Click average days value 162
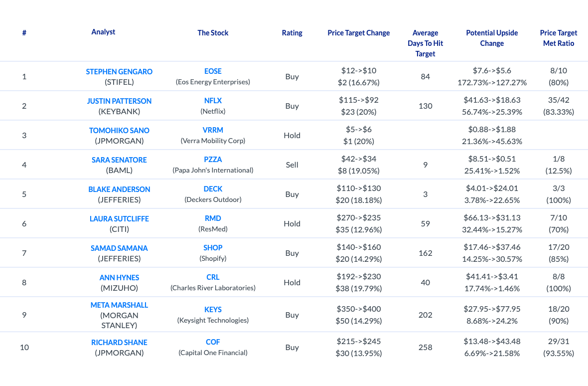The height and width of the screenshot is (386, 588). (x=425, y=253)
